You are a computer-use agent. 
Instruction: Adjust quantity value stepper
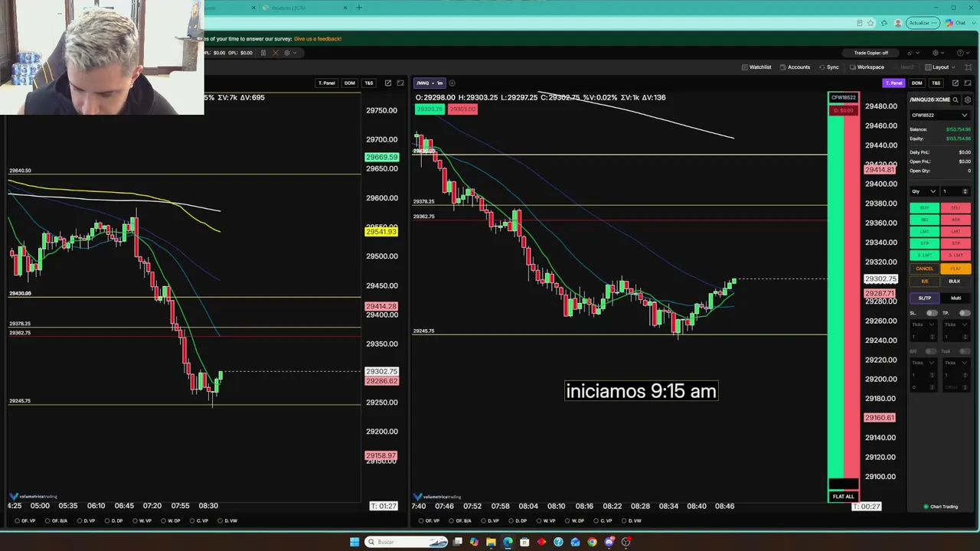click(x=965, y=191)
